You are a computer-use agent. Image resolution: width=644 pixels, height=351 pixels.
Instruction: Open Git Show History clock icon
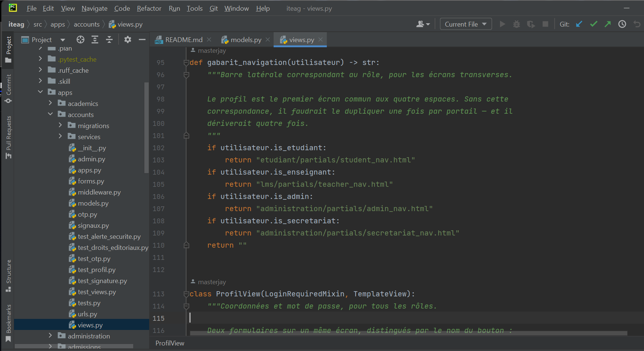click(x=622, y=24)
